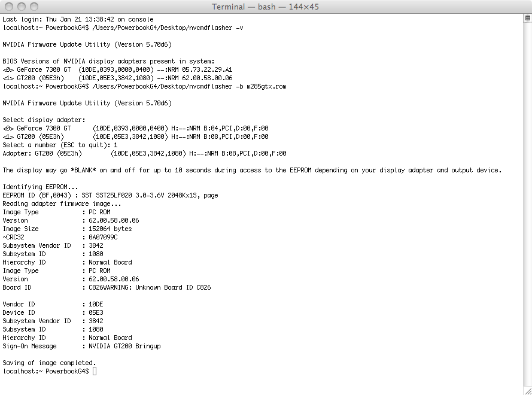This screenshot has height=395, width=532.
Task: Click the 'Image Size : 152064 bytes' line
Action: [x=67, y=229]
